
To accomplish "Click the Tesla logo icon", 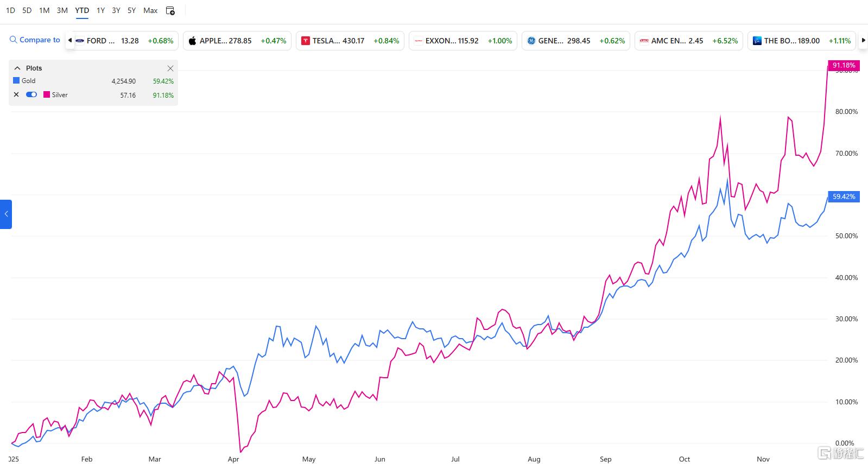I will (306, 41).
